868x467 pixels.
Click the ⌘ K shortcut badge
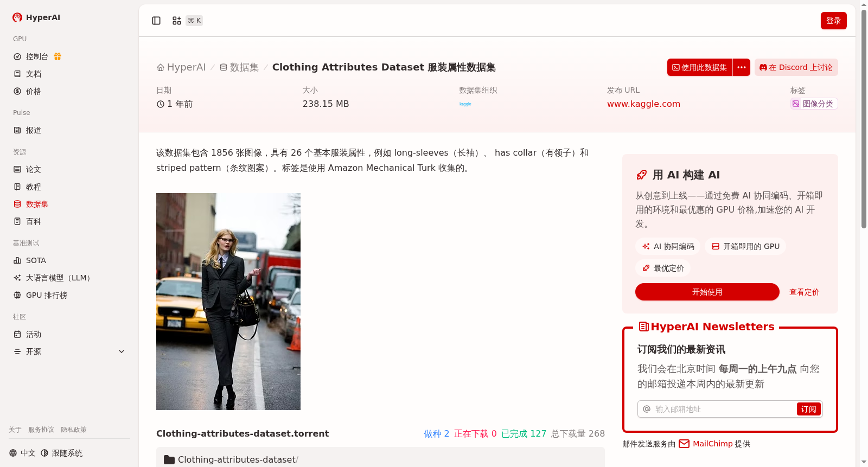[x=194, y=21]
